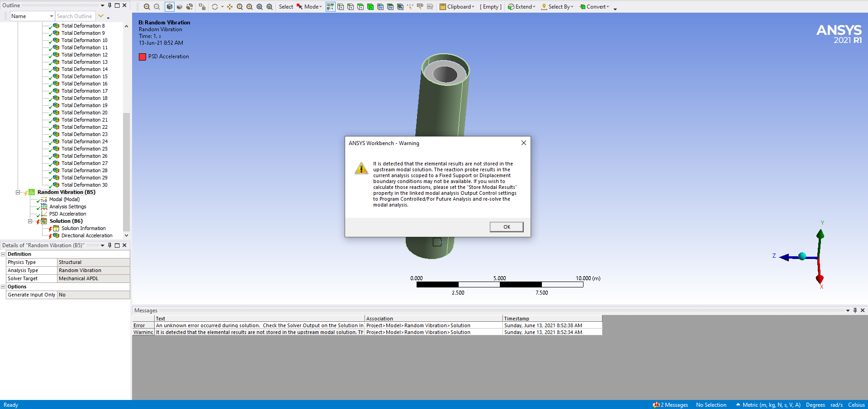Click the yellow warning triangle icon

361,168
